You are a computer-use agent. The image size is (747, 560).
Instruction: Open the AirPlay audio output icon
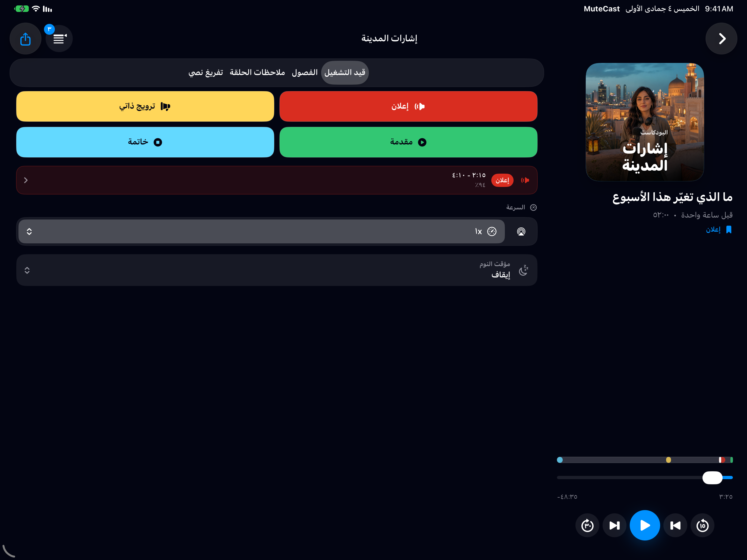pyautogui.click(x=521, y=231)
